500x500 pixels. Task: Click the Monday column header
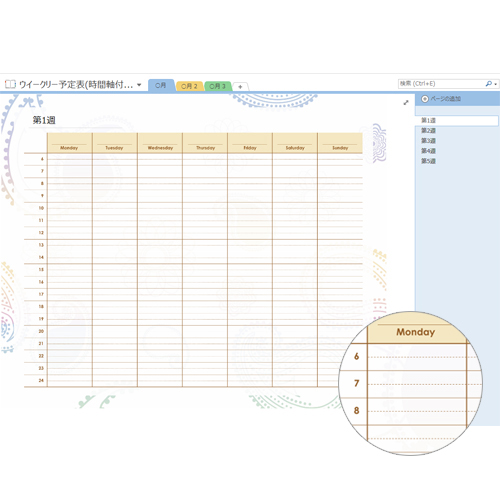[69, 148]
